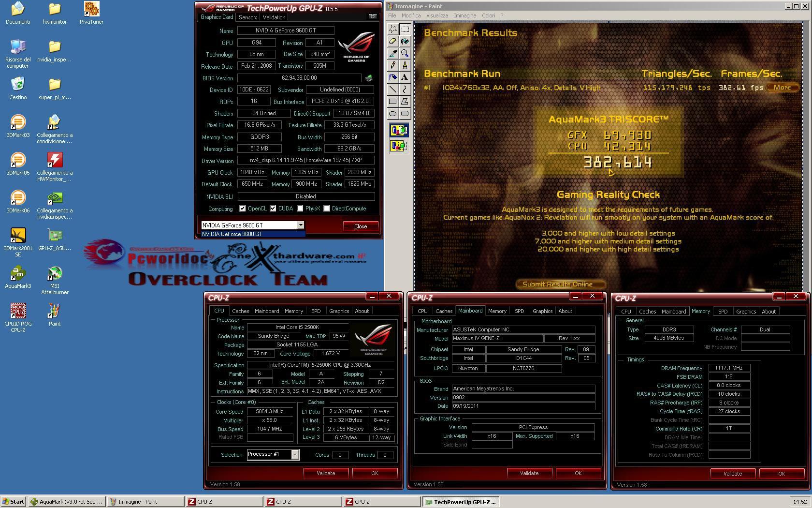
Task: Open the Validation tab in GPU-Z
Action: coord(274,17)
